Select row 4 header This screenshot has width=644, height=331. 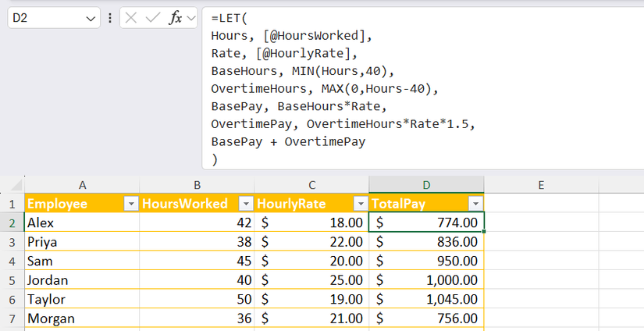pyautogui.click(x=12, y=261)
